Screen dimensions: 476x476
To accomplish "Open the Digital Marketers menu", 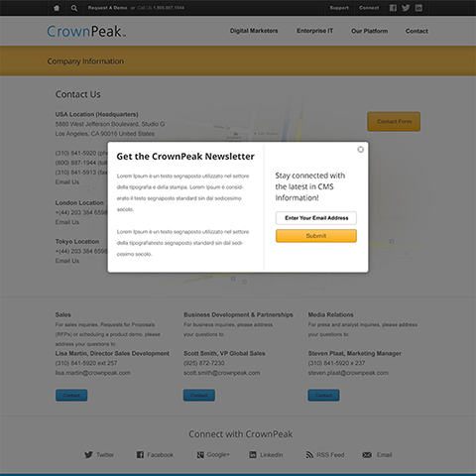I will click(254, 31).
